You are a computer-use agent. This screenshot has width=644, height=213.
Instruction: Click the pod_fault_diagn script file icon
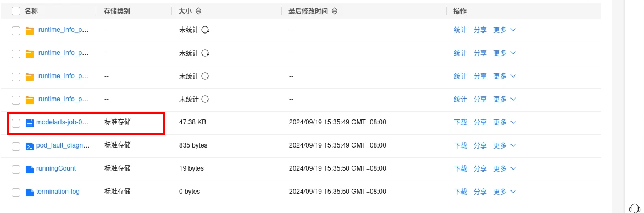29,146
